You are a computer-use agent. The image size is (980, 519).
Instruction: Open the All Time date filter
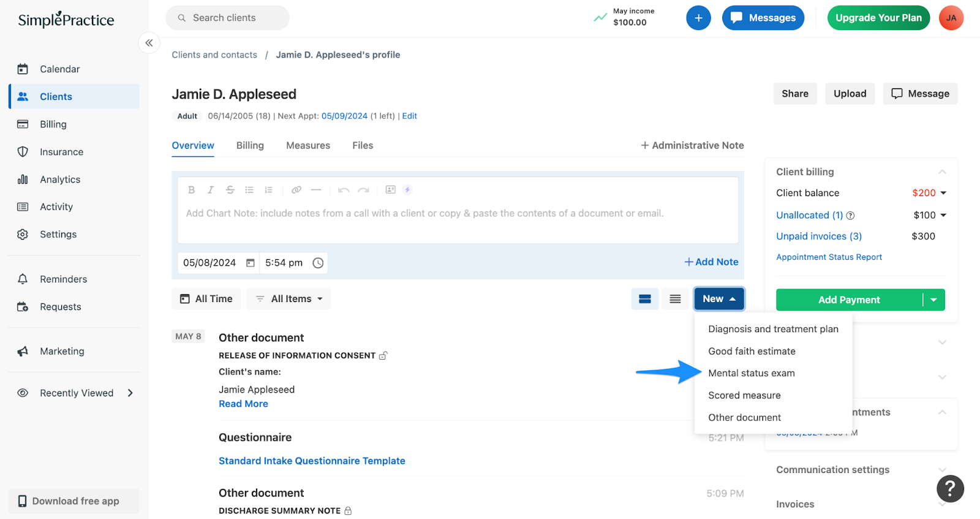pos(206,299)
